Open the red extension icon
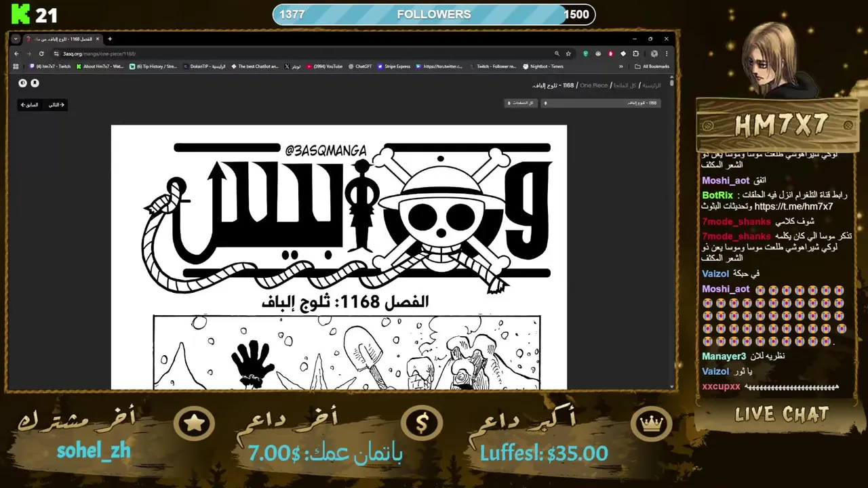This screenshot has width=868, height=488. (x=611, y=54)
